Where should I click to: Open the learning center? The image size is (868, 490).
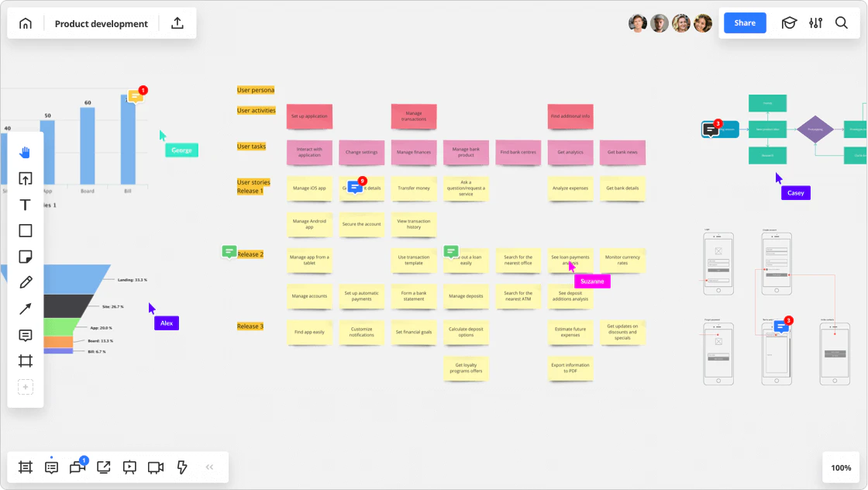[789, 23]
